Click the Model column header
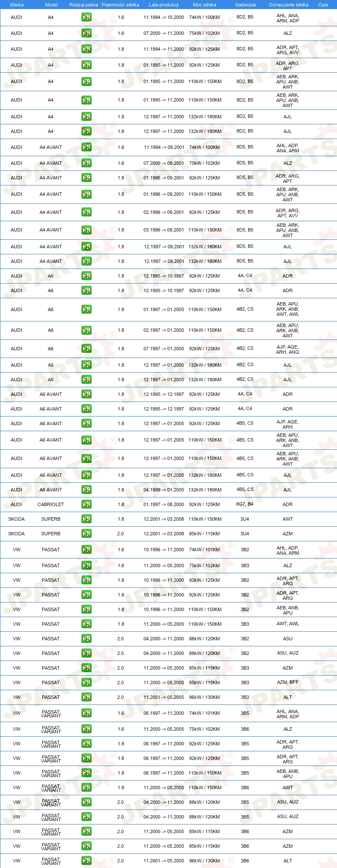Viewport: 337px width, 868px height. [x=51, y=5]
